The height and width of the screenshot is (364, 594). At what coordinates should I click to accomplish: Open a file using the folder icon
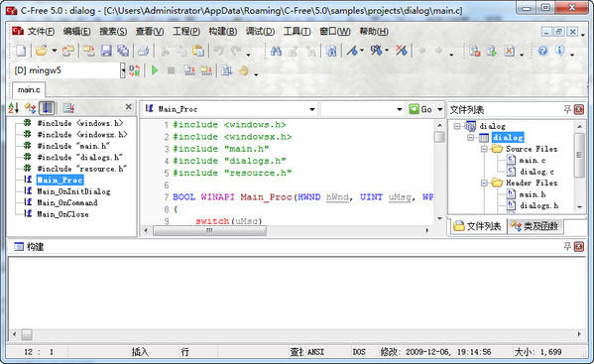pos(42,51)
